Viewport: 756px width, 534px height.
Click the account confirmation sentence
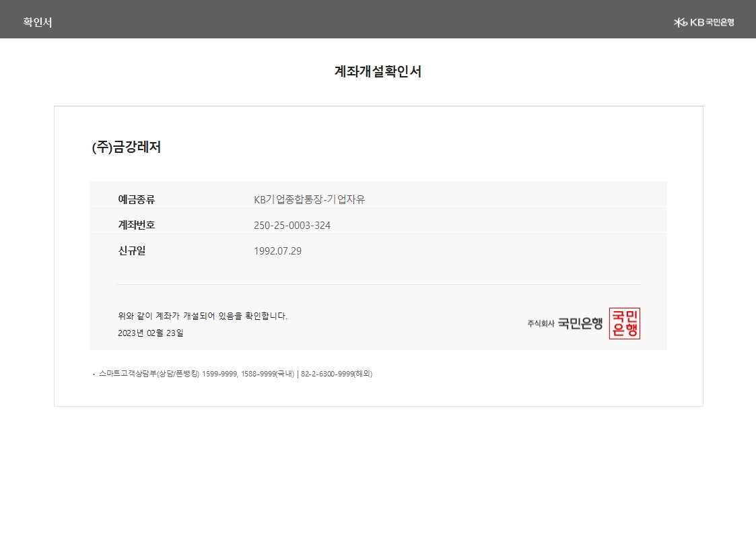pyautogui.click(x=202, y=316)
